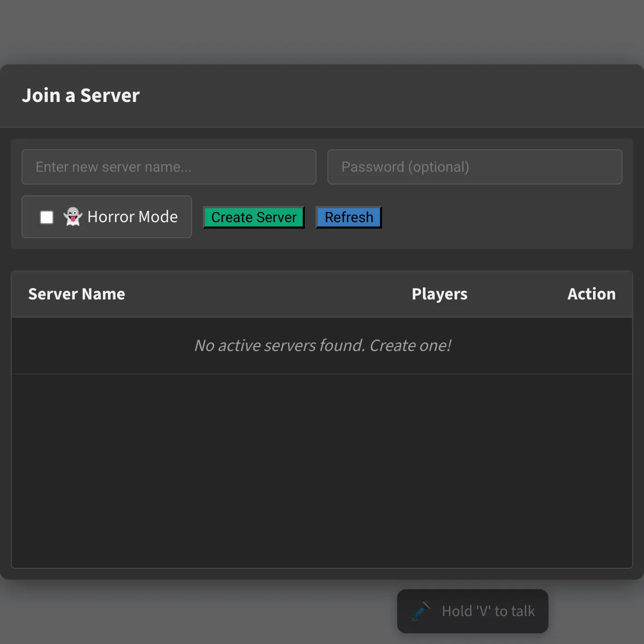Image resolution: width=644 pixels, height=644 pixels.
Task: Click into the optional Password field
Action: tap(474, 167)
